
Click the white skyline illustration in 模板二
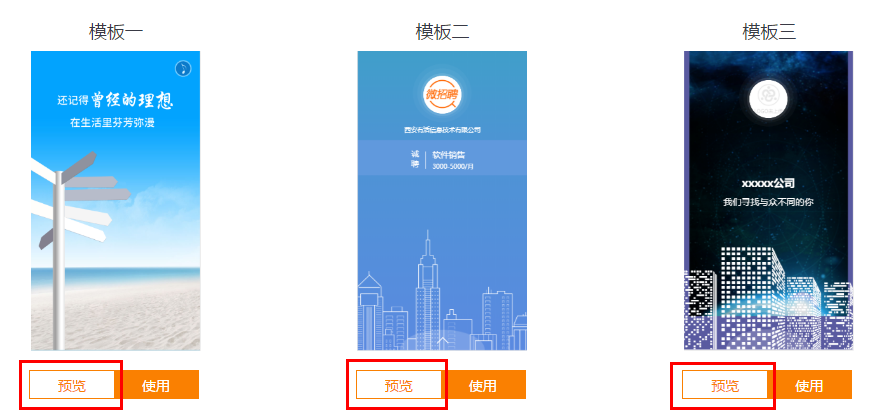pos(442,292)
